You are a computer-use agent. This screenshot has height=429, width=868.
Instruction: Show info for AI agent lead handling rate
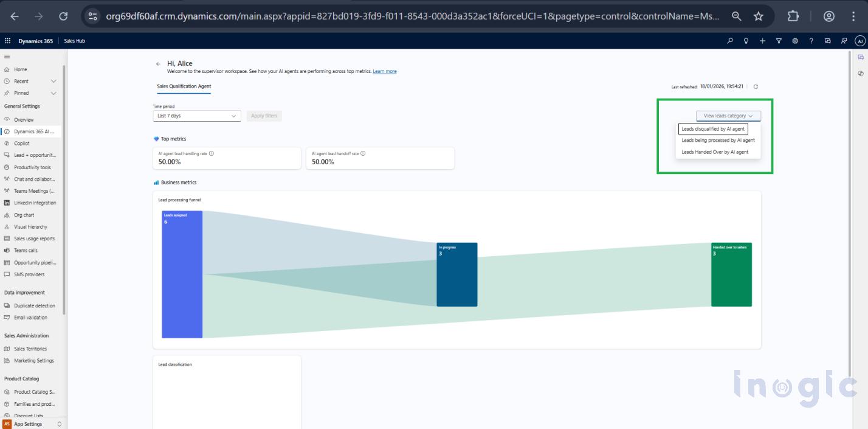pyautogui.click(x=211, y=153)
